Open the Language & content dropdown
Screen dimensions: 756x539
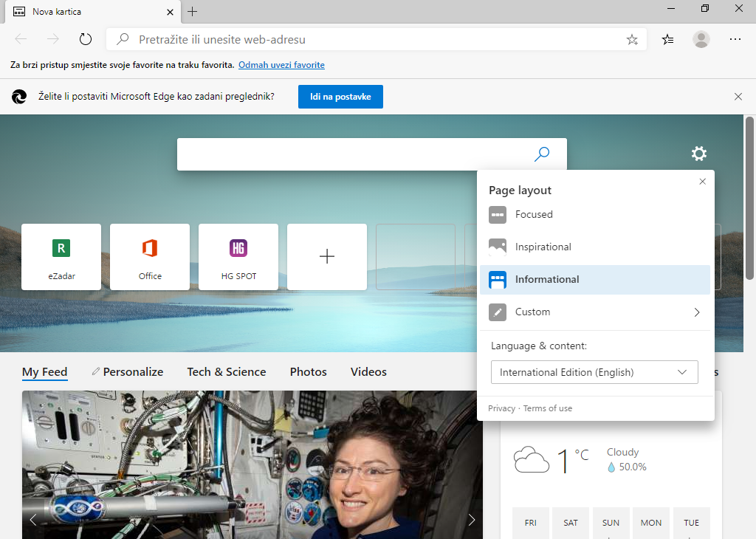coord(594,372)
